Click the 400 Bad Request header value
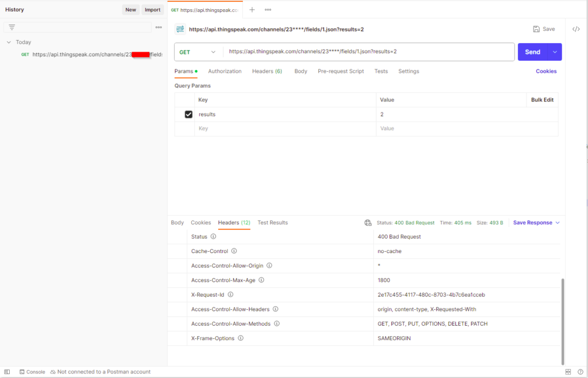Viewport: 588px width, 378px height. click(x=400, y=236)
